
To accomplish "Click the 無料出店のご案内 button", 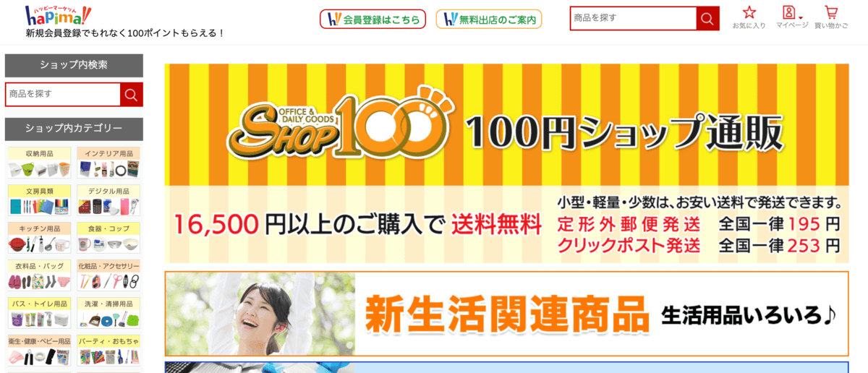I will click(489, 20).
